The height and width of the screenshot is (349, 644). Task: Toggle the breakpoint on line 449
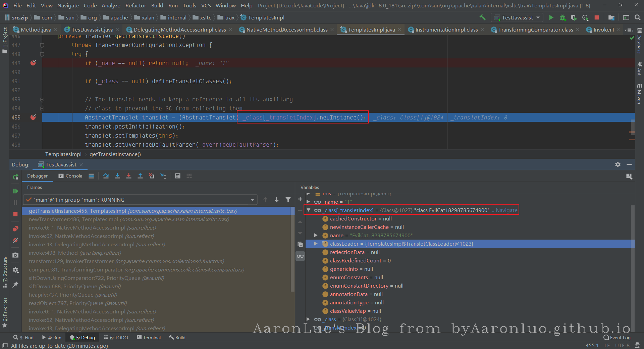click(33, 63)
